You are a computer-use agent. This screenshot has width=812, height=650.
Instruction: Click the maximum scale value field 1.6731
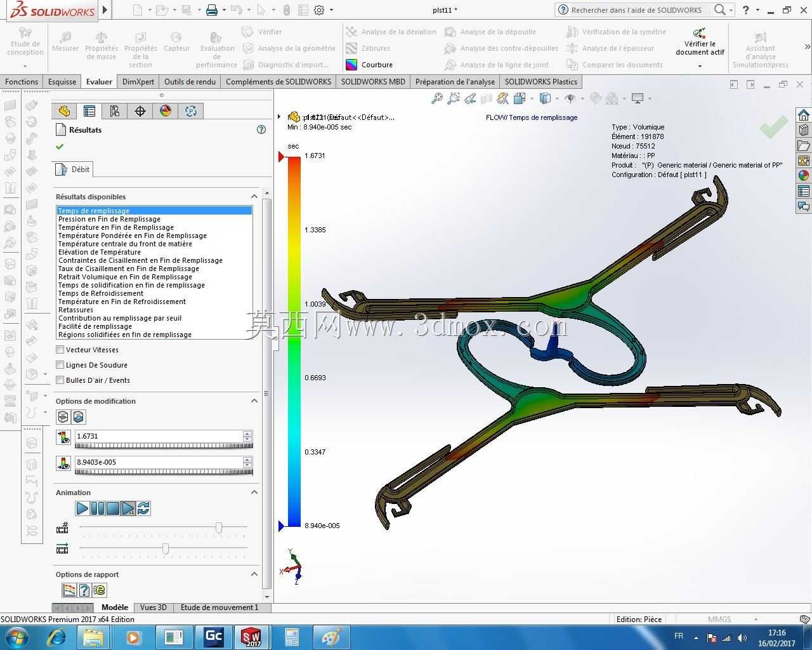pos(159,436)
